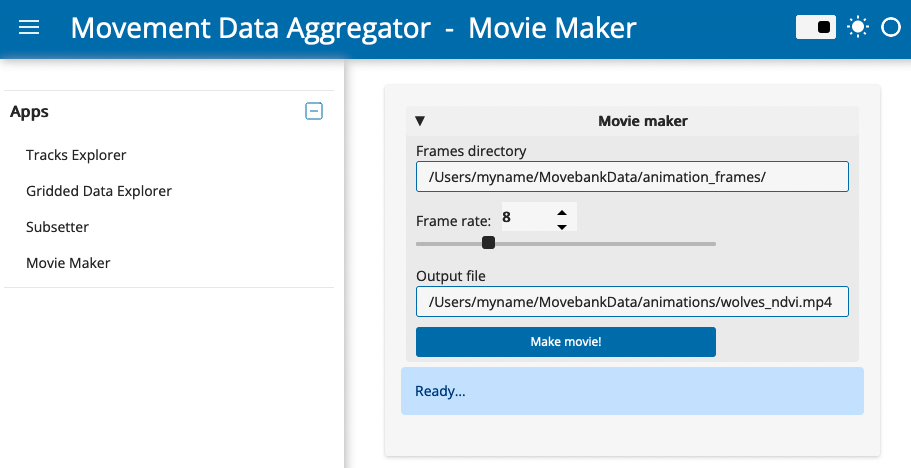Click the Apps heading
Screen dimensions: 911x468
(29, 111)
